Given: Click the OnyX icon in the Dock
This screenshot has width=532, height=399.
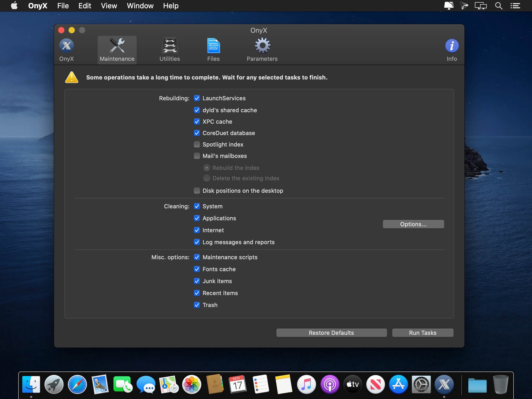Looking at the screenshot, I should point(444,384).
